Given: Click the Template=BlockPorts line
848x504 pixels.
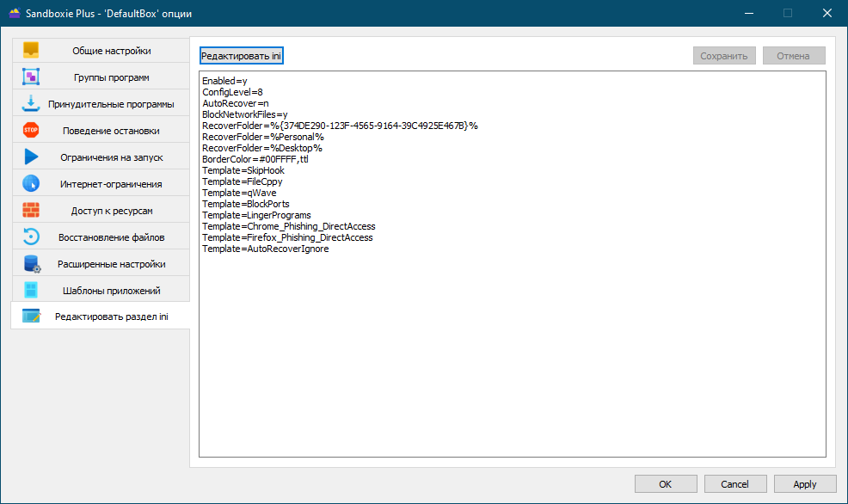Looking at the screenshot, I should tap(245, 205).
